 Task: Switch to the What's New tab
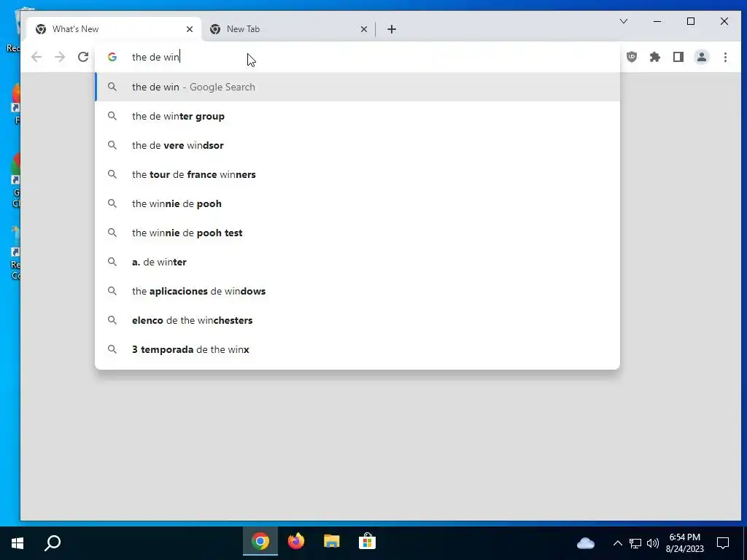[x=115, y=29]
